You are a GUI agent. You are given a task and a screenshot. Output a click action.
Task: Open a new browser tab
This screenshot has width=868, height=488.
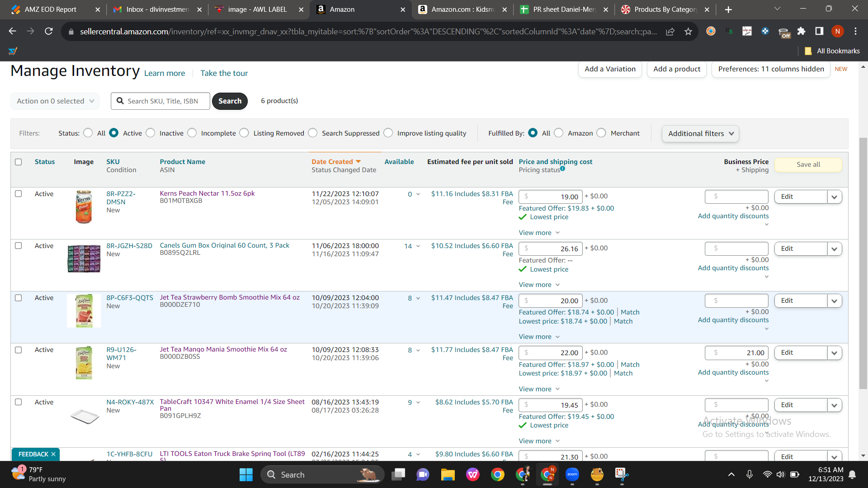pos(728,9)
